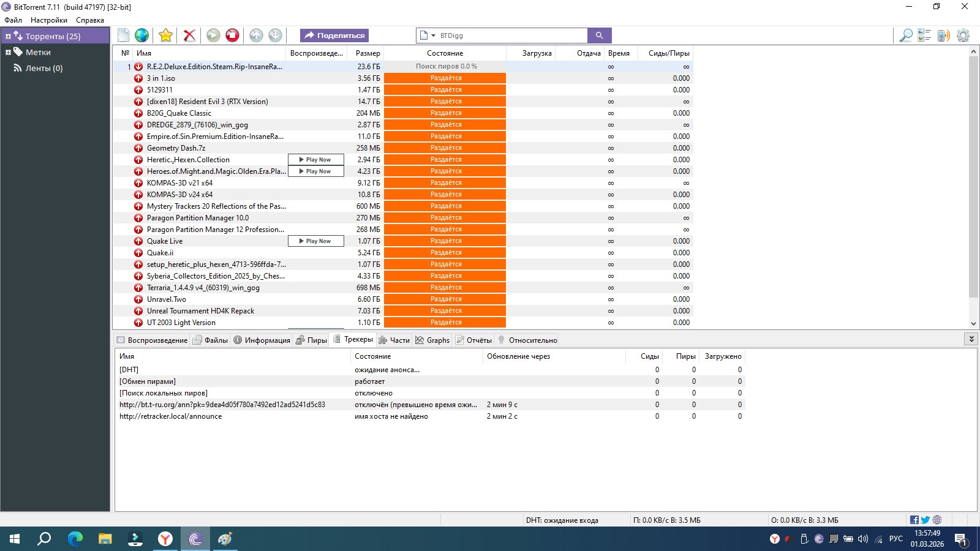Image resolution: width=980 pixels, height=551 pixels.
Task: Click the Поделиться share button
Action: (334, 36)
